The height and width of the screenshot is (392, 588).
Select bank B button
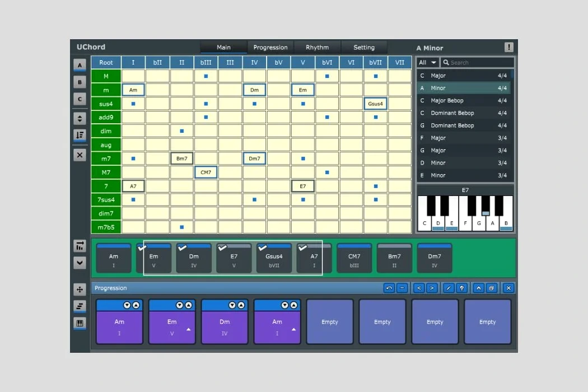click(x=80, y=82)
